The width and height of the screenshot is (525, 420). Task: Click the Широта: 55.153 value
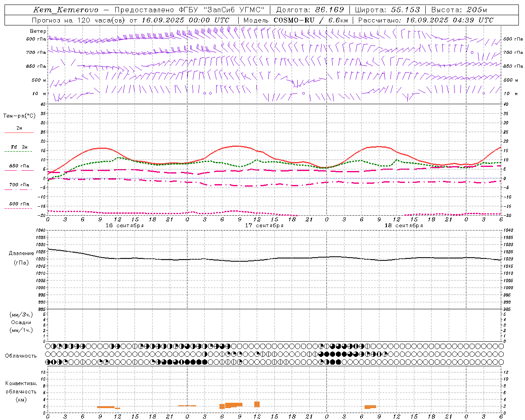[x=387, y=10]
